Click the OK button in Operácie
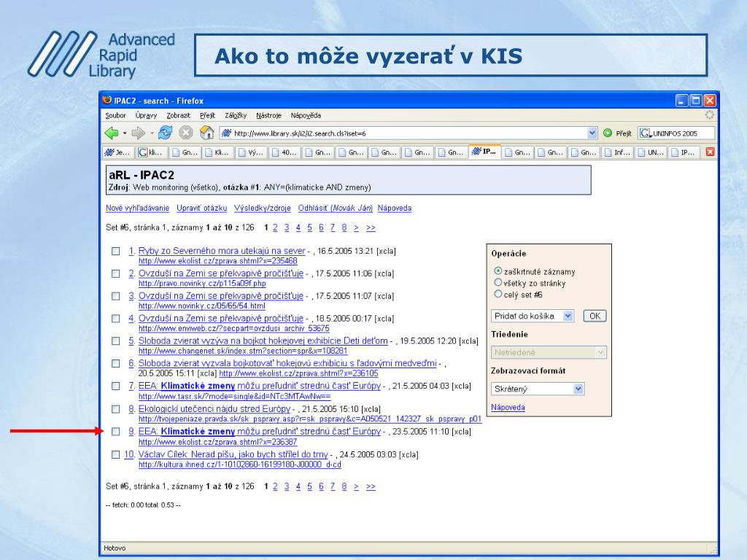Image resolution: width=747 pixels, height=560 pixels. pyautogui.click(x=595, y=316)
